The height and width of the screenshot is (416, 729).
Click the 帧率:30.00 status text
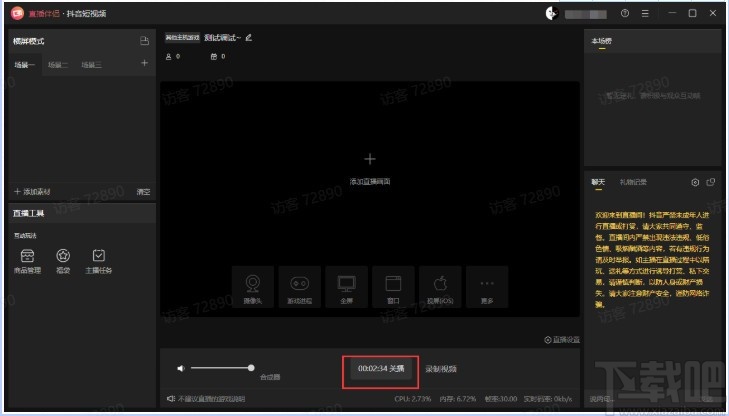click(501, 399)
